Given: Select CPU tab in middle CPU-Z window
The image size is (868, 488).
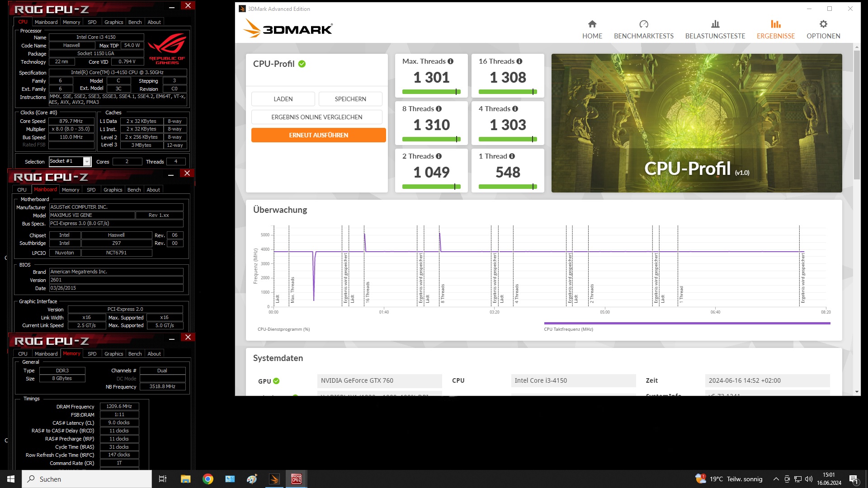Looking at the screenshot, I should [x=22, y=190].
